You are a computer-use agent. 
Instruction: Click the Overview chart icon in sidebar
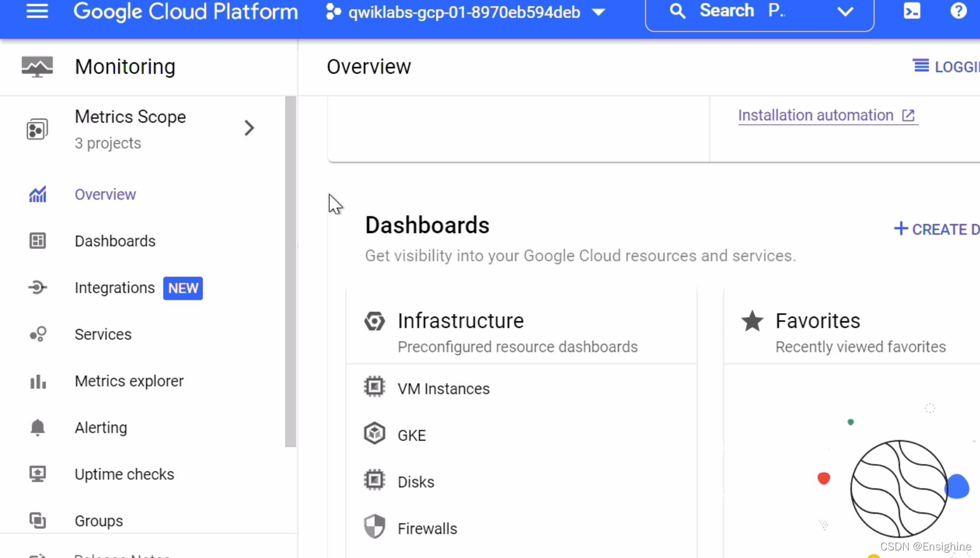(x=38, y=194)
